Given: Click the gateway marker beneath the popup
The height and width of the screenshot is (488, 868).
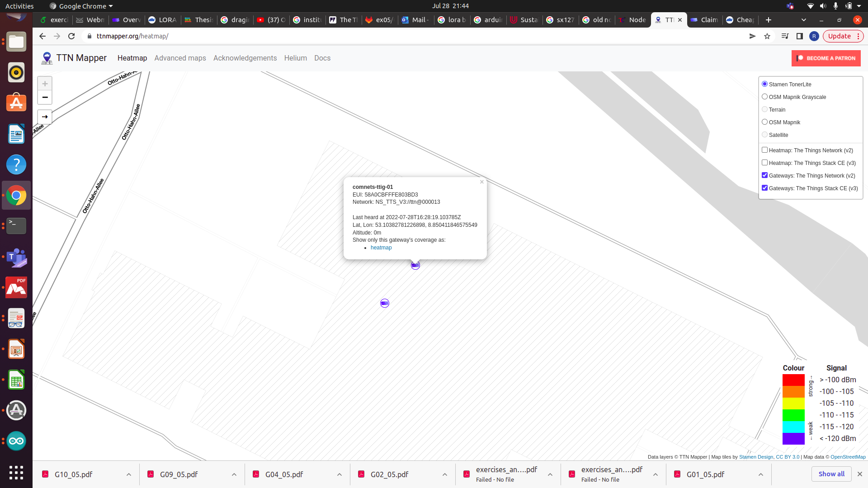Looking at the screenshot, I should coord(415,265).
